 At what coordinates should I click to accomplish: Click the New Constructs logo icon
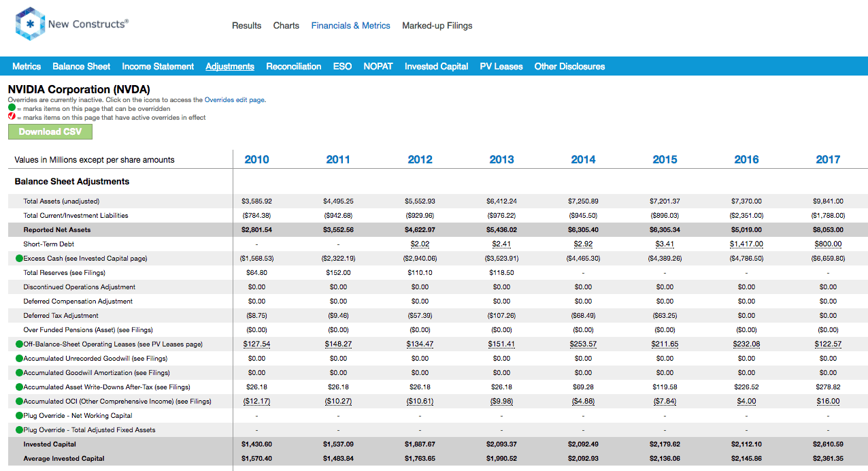pyautogui.click(x=29, y=24)
